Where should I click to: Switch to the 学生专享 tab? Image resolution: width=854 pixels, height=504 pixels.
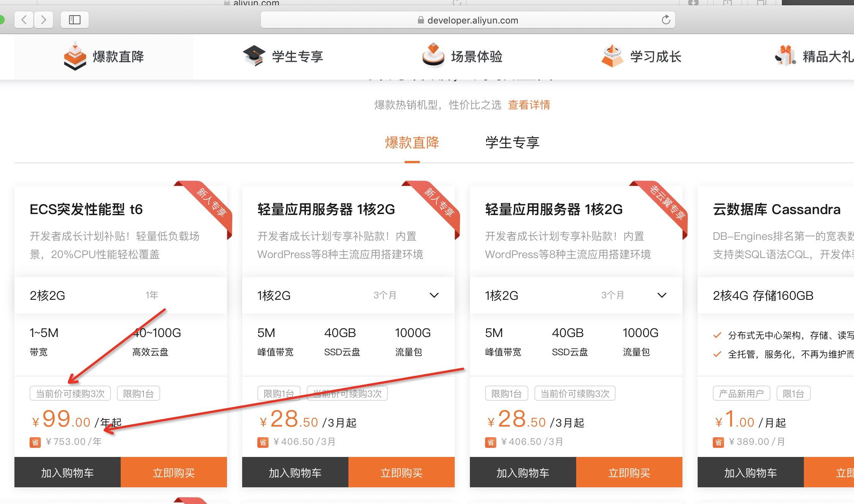click(x=512, y=143)
